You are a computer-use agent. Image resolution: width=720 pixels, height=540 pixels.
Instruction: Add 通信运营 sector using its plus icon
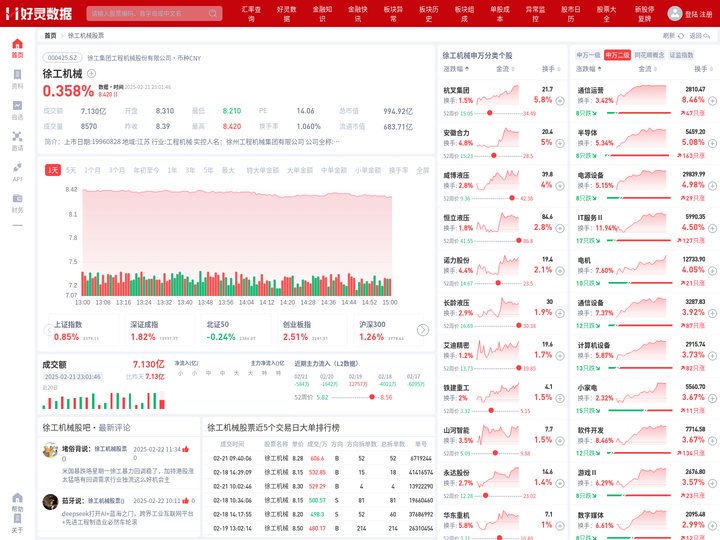[712, 101]
